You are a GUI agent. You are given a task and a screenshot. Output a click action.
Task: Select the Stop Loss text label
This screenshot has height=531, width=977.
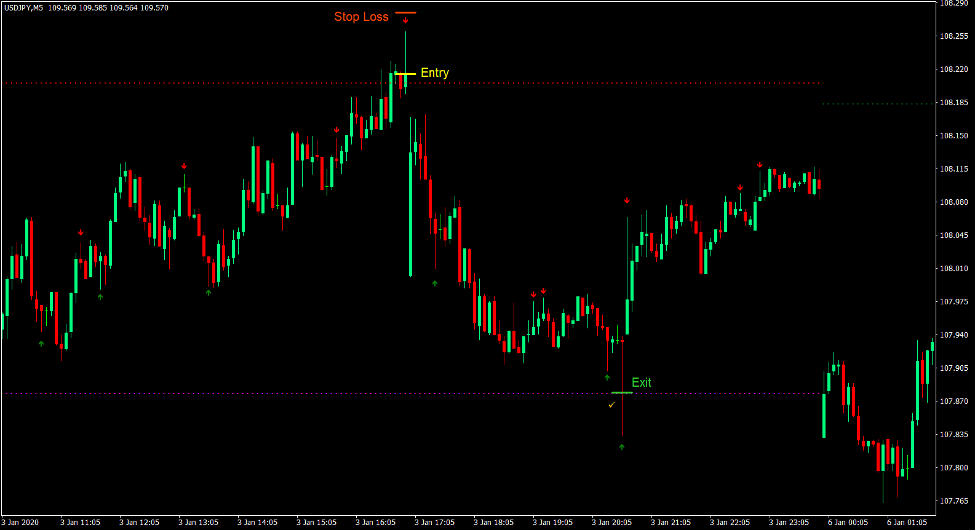(x=361, y=17)
